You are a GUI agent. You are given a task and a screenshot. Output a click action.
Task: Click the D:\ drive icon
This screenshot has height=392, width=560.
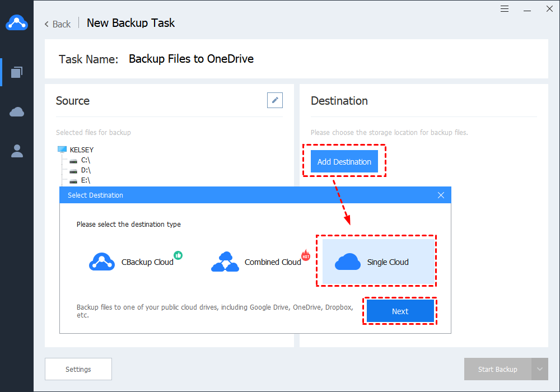pos(73,171)
